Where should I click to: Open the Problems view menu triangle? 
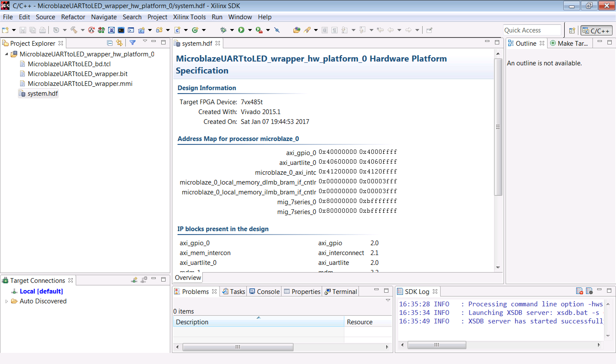[388, 300]
